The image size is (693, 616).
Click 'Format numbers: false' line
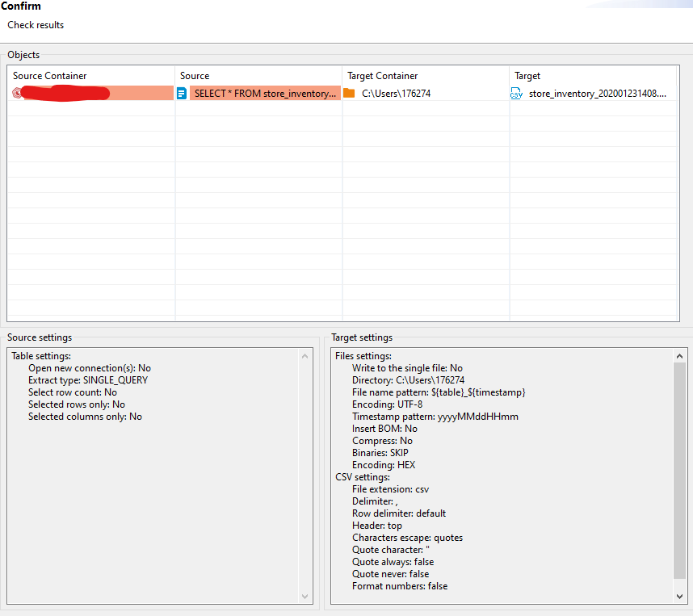[x=400, y=586]
